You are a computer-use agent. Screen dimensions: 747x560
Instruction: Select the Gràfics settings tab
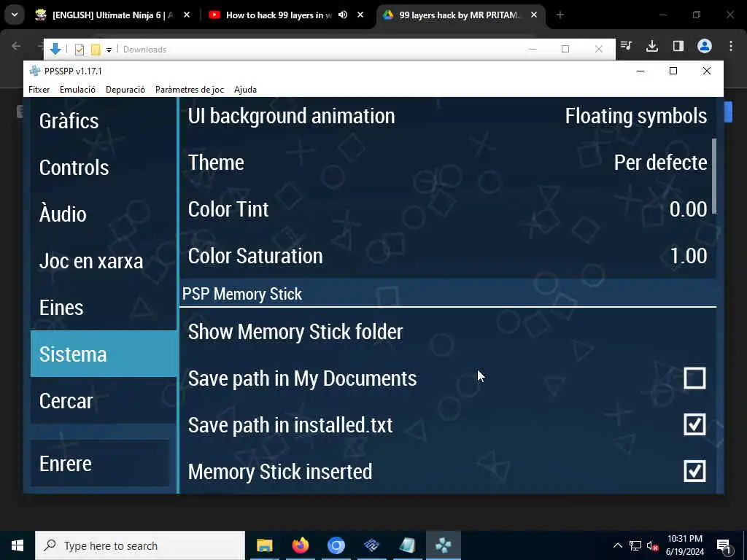104,121
